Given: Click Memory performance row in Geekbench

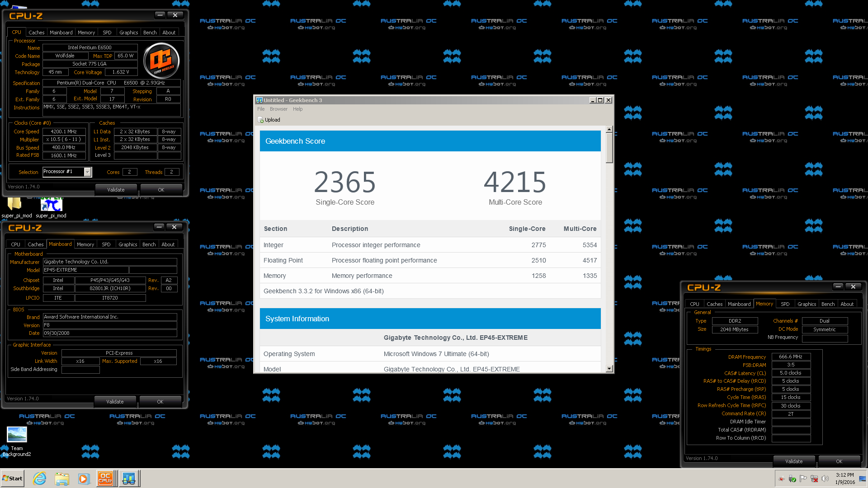Looking at the screenshot, I should click(x=430, y=276).
